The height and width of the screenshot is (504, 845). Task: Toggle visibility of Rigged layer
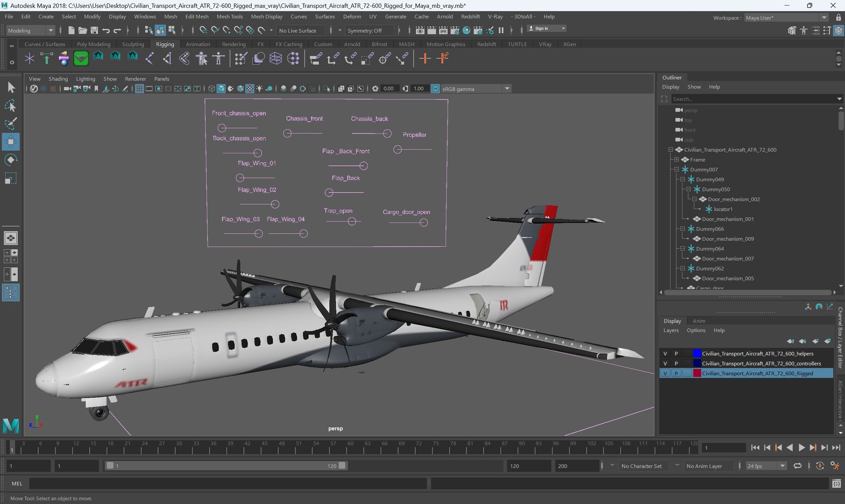point(665,373)
